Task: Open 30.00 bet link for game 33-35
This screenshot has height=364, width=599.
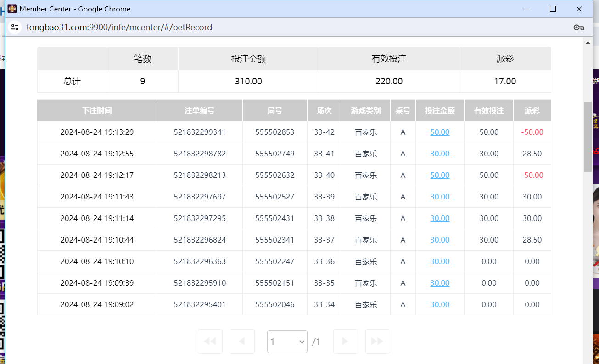Action: click(440, 283)
